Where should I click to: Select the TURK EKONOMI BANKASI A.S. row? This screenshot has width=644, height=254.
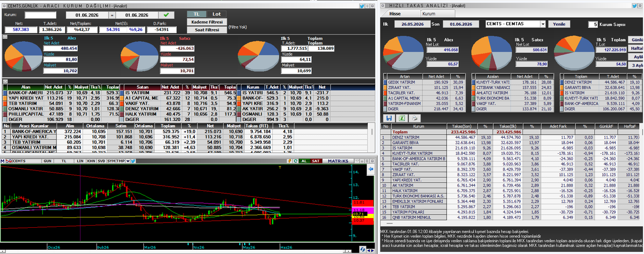click(513, 196)
